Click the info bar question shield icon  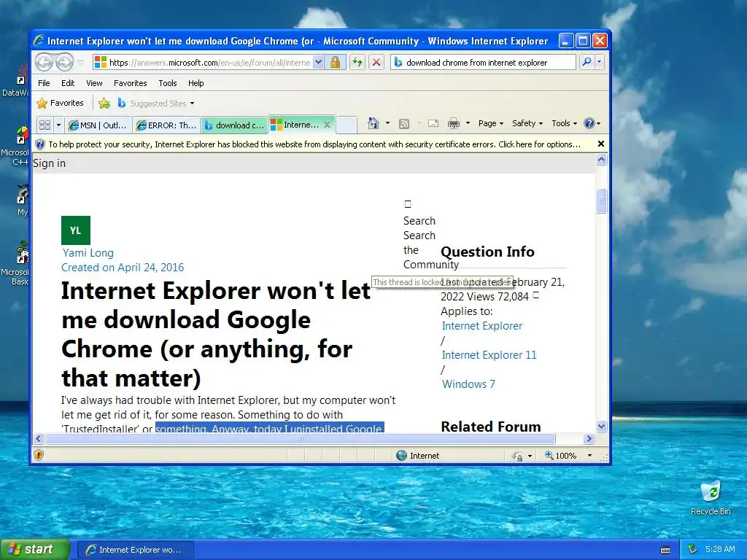click(x=40, y=144)
